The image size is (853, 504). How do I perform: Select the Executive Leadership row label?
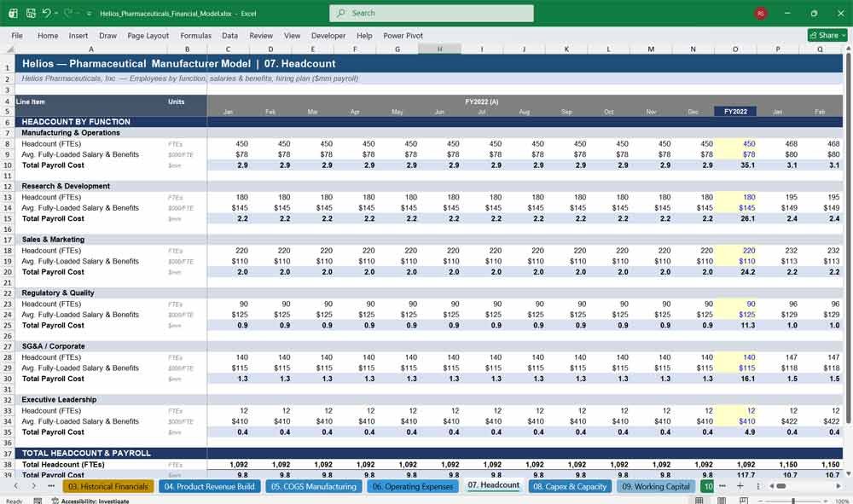coord(59,399)
